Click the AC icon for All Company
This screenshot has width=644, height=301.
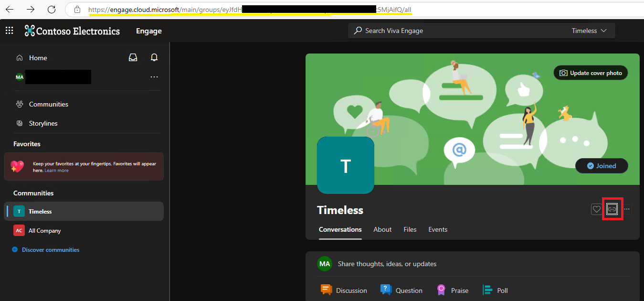click(19, 230)
